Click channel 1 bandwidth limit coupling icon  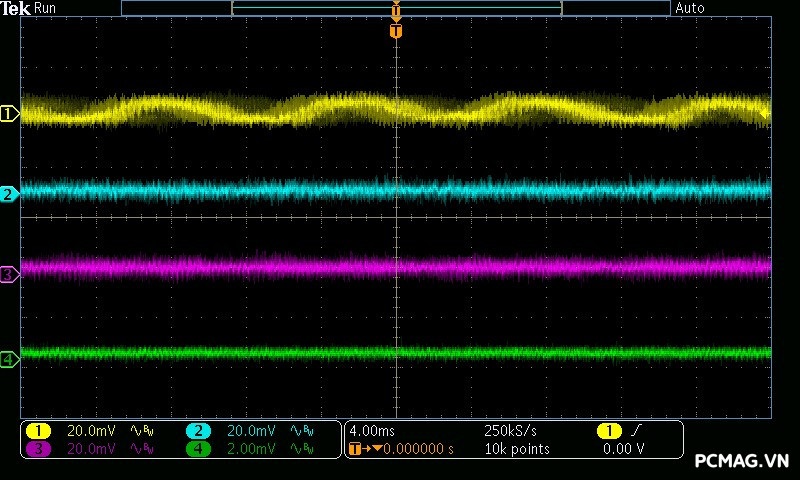(x=141, y=431)
